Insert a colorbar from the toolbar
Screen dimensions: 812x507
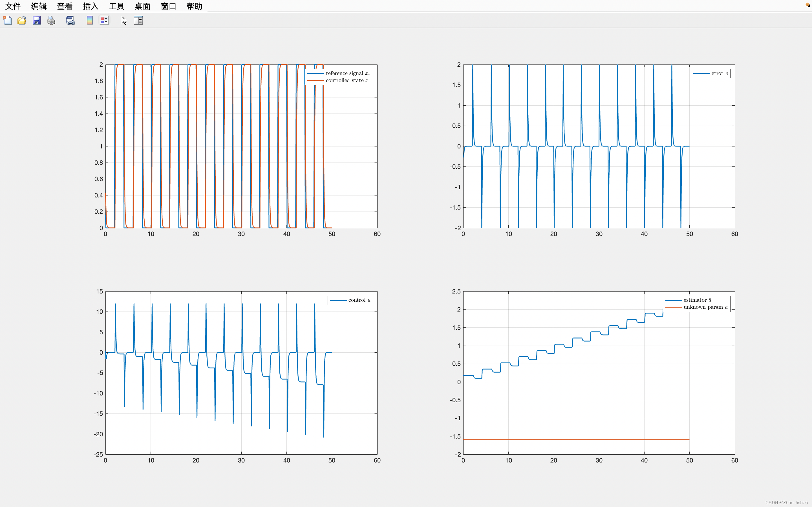pyautogui.click(x=90, y=21)
